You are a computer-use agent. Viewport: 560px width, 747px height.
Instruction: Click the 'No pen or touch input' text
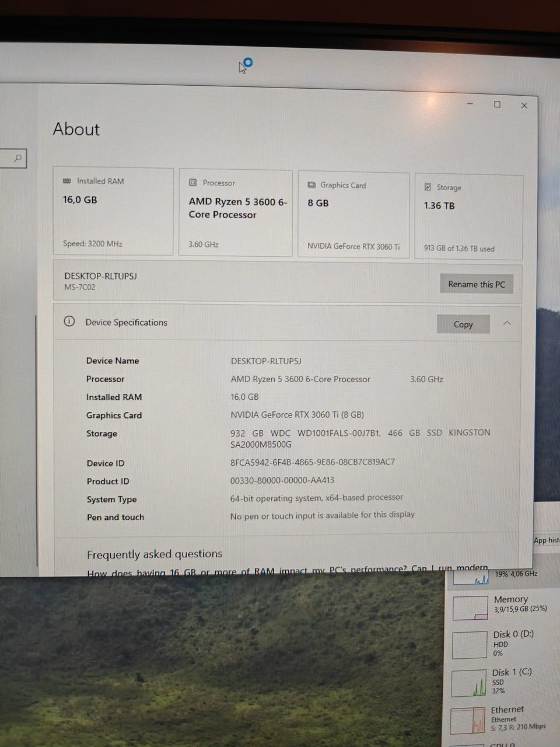pos(323,515)
